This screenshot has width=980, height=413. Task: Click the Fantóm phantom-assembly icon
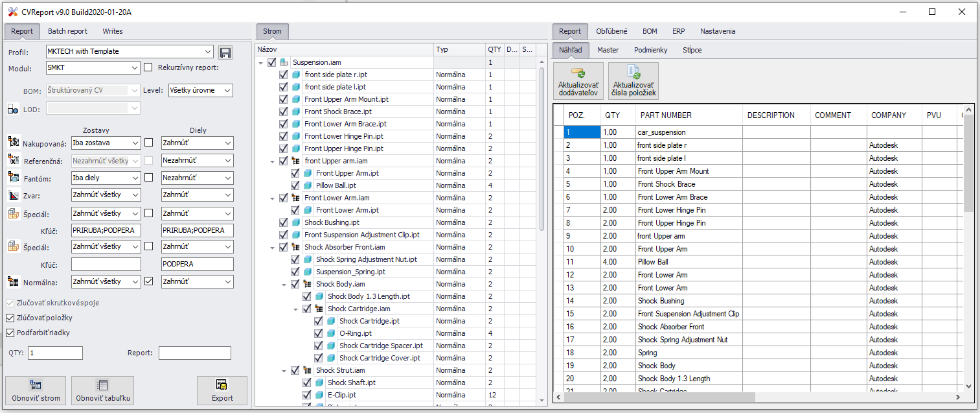[x=12, y=177]
